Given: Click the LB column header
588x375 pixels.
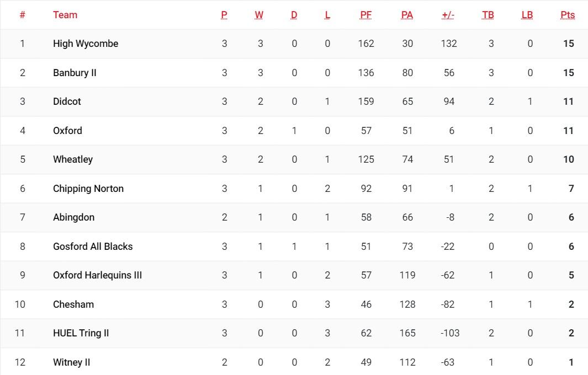Looking at the screenshot, I should (527, 15).
